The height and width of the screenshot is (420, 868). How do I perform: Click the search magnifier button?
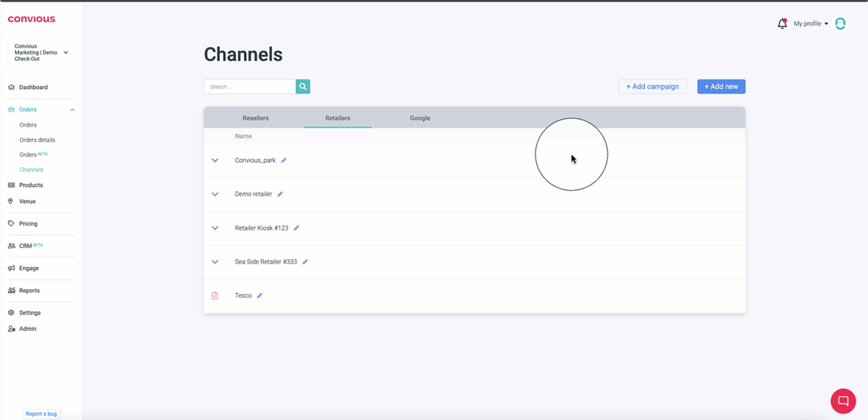(303, 87)
